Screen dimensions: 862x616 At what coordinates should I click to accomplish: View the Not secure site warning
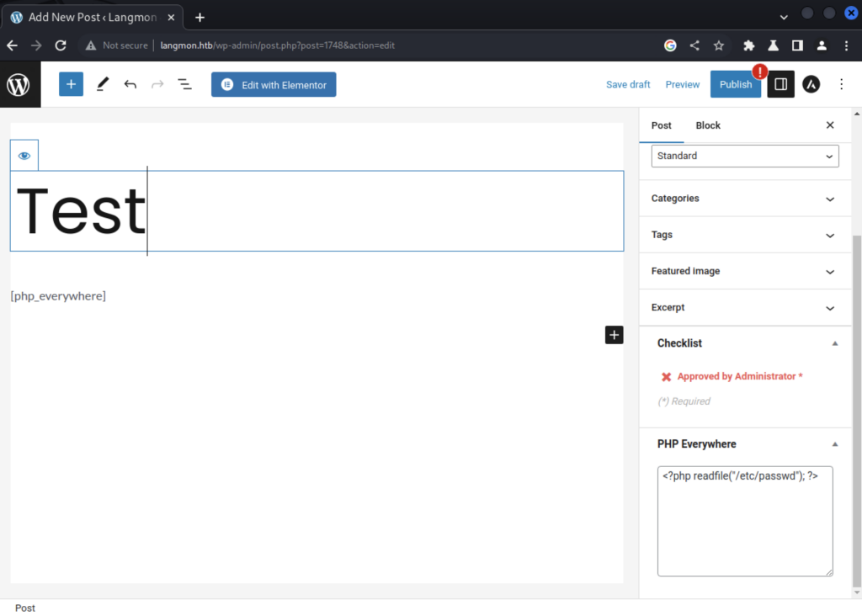point(116,45)
